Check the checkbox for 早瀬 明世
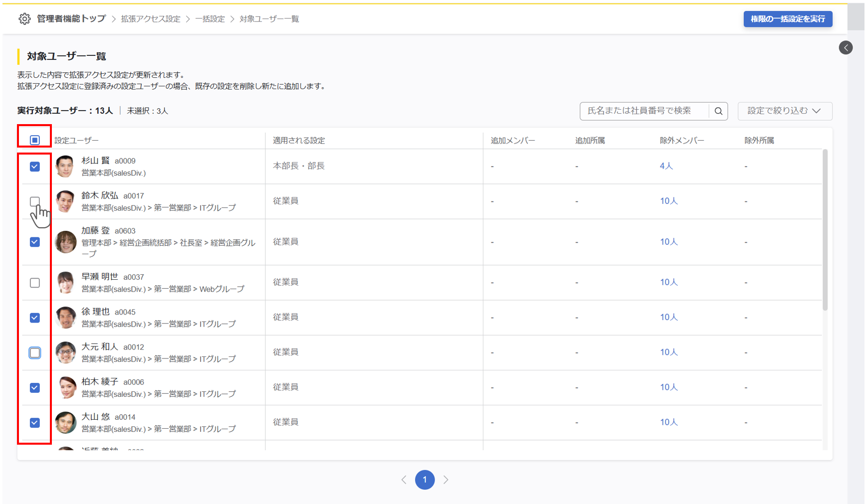 pos(34,283)
